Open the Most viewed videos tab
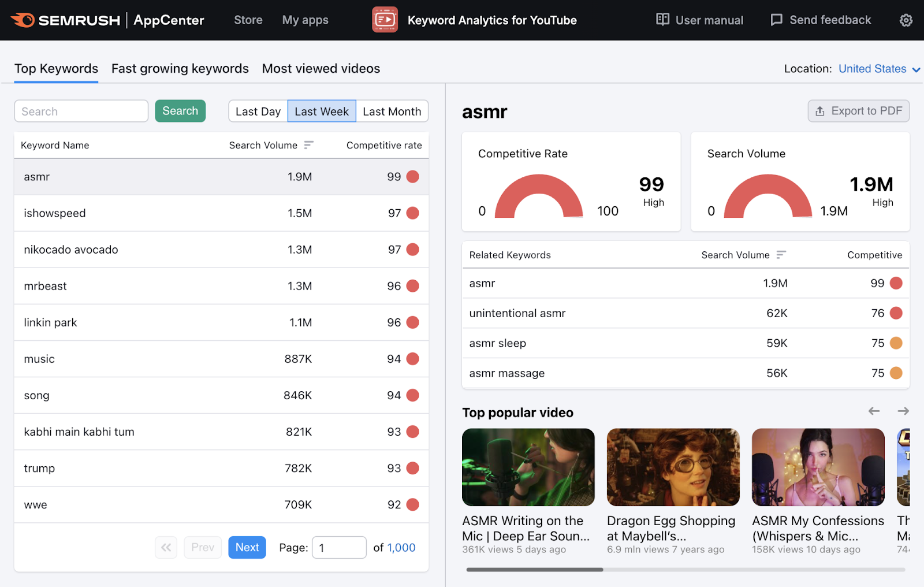 tap(321, 69)
